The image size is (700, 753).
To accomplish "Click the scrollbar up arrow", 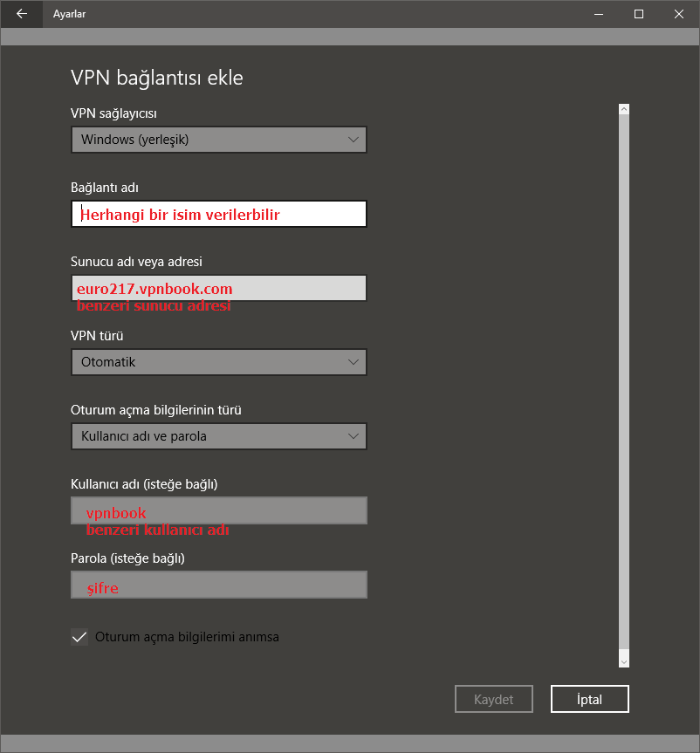I will 624,109.
